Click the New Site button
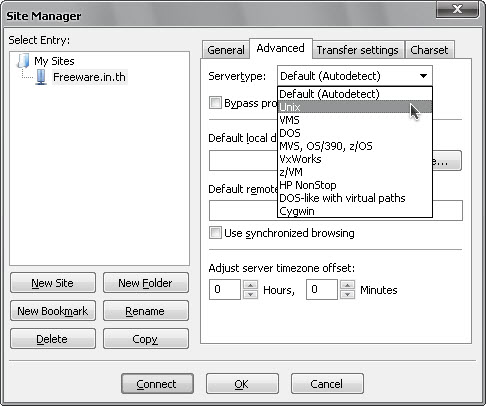486x406 pixels. [53, 283]
